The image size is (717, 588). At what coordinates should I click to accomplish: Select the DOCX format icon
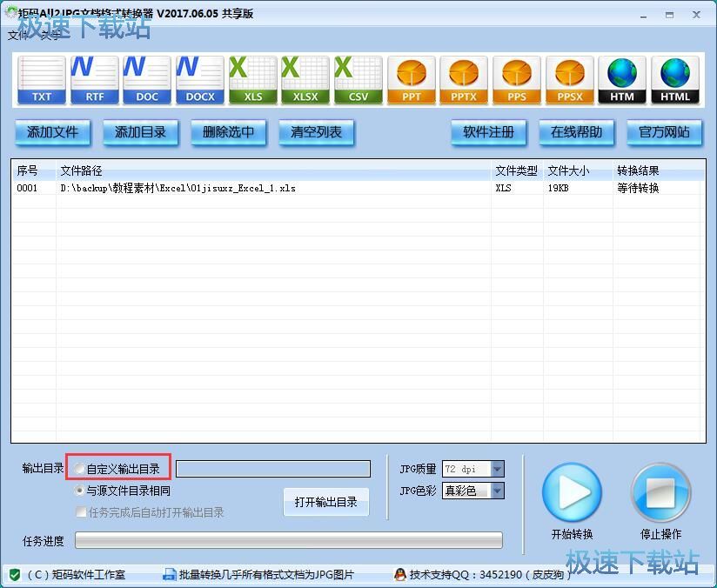pos(199,78)
